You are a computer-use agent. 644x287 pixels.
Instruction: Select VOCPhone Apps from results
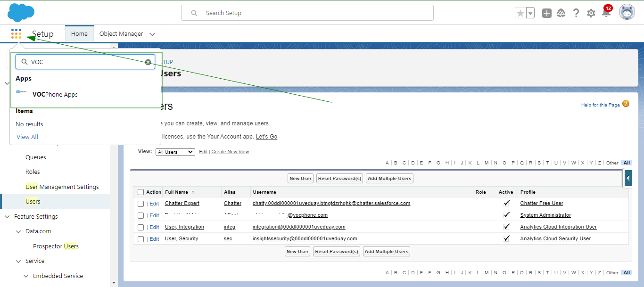[55, 95]
